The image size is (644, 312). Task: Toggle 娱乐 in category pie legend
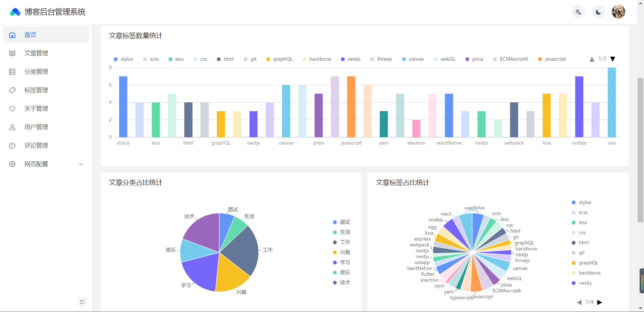click(341, 272)
